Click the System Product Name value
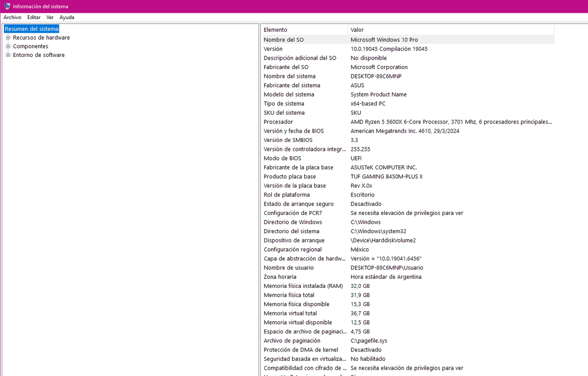The height and width of the screenshot is (376, 588). point(379,94)
